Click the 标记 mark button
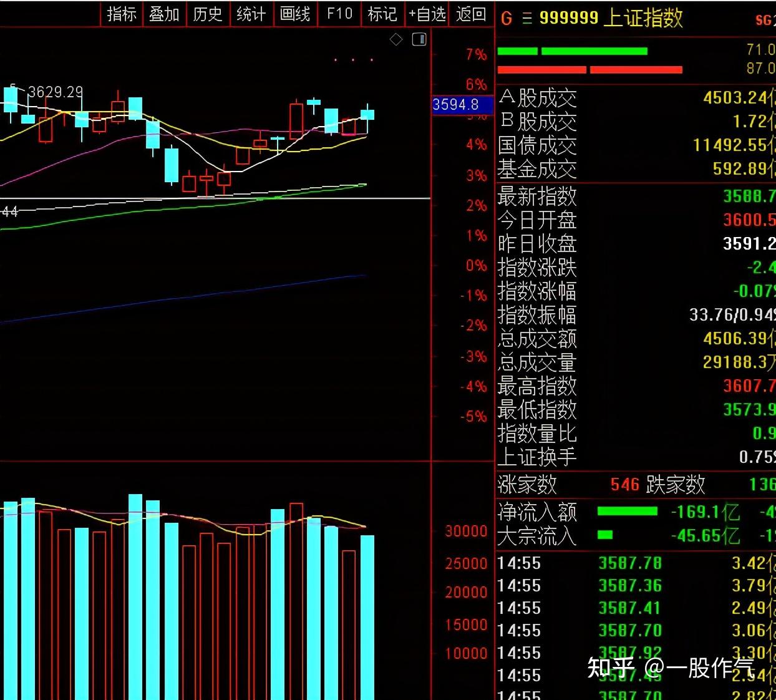 382,14
